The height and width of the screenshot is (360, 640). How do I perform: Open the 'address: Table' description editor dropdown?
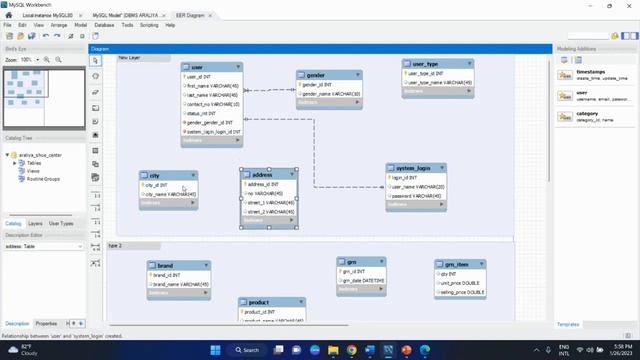pyautogui.click(x=80, y=247)
